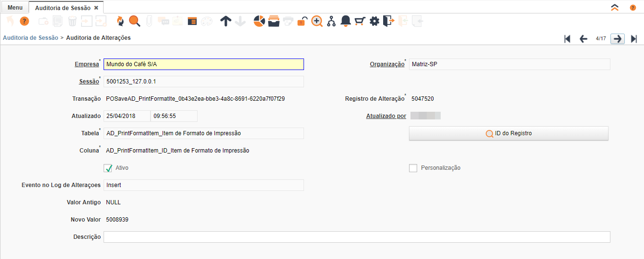Toggle the Ativo checkbox
Image resolution: width=644 pixels, height=259 pixels.
(x=108, y=168)
